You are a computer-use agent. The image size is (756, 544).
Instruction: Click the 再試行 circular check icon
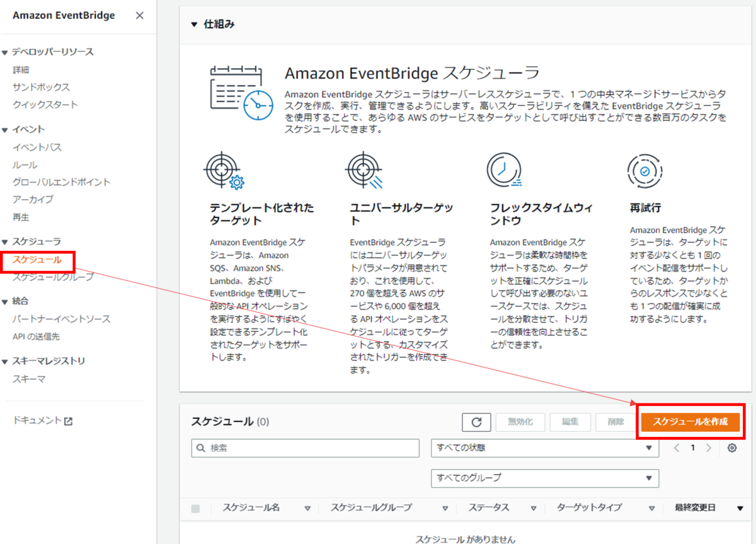pos(644,171)
